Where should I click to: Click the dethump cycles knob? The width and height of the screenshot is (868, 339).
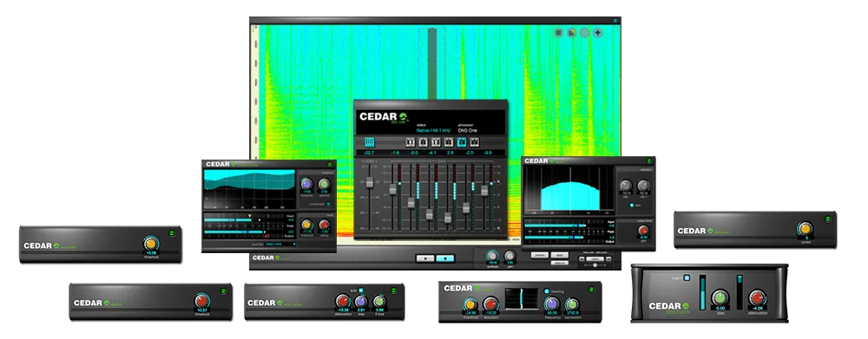point(805,229)
